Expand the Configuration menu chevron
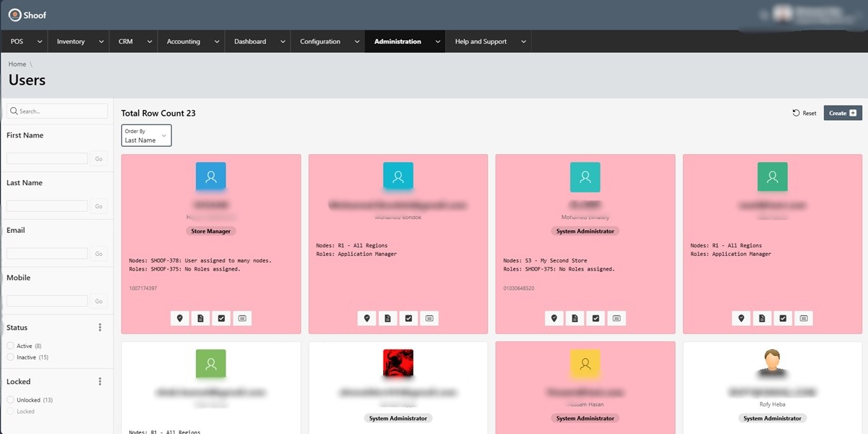This screenshot has height=434, width=868. (356, 42)
